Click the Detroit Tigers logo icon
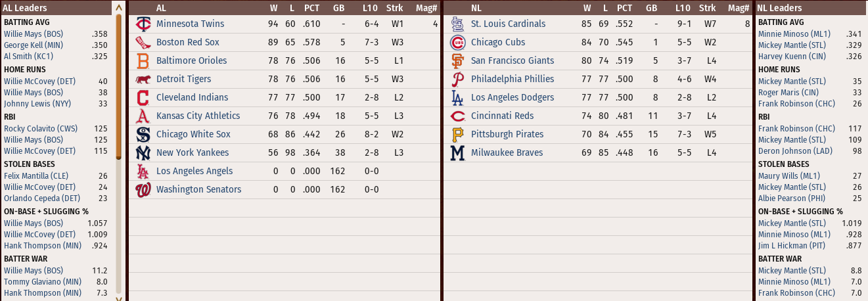 coord(143,80)
